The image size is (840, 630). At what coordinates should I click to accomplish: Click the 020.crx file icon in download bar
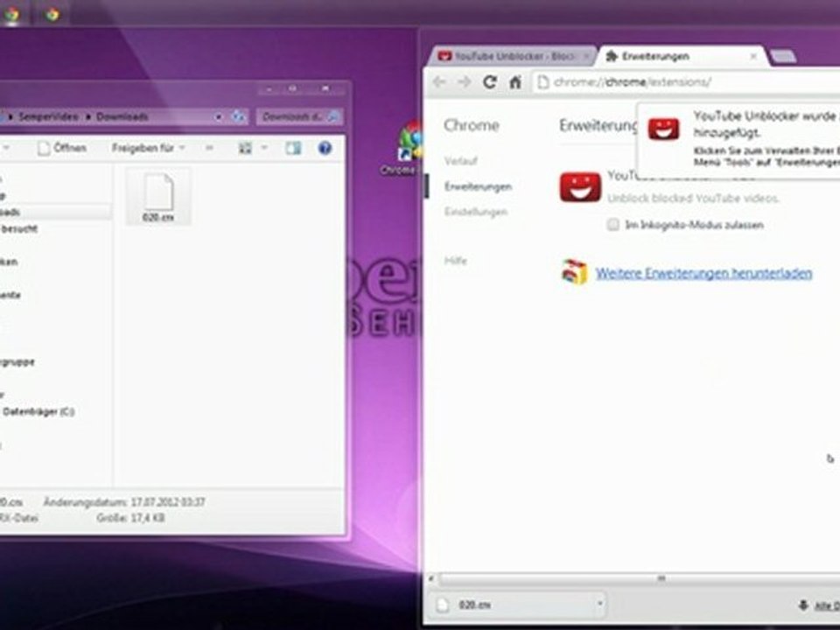point(443,605)
